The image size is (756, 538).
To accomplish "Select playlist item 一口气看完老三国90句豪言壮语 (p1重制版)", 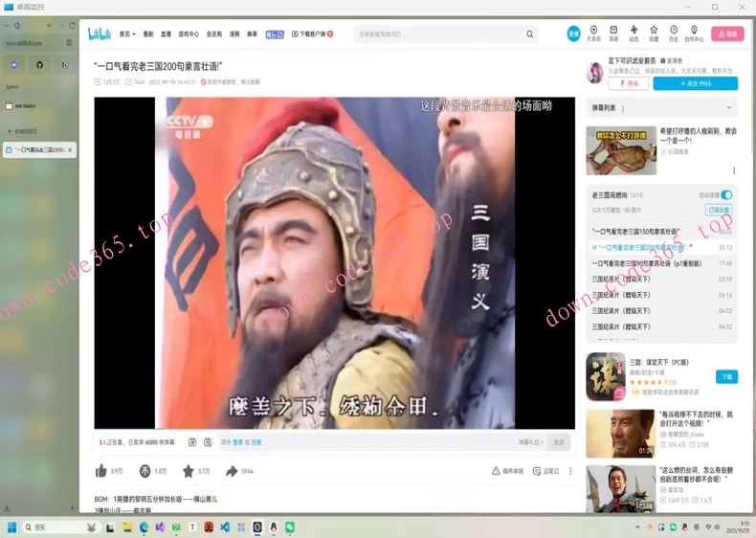I will (x=661, y=263).
